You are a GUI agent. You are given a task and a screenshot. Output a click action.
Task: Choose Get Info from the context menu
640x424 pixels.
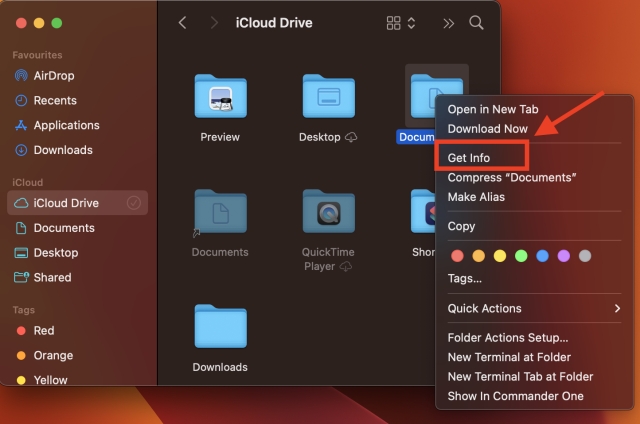pos(534,158)
